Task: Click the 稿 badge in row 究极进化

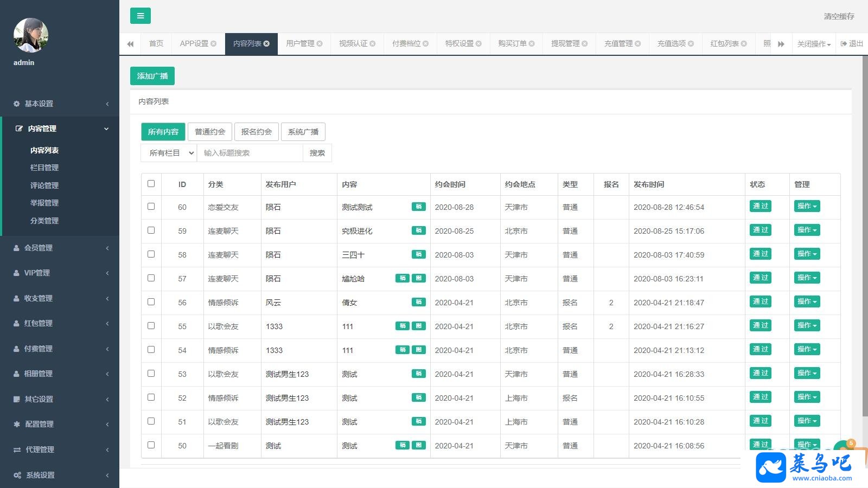Action: click(x=418, y=230)
